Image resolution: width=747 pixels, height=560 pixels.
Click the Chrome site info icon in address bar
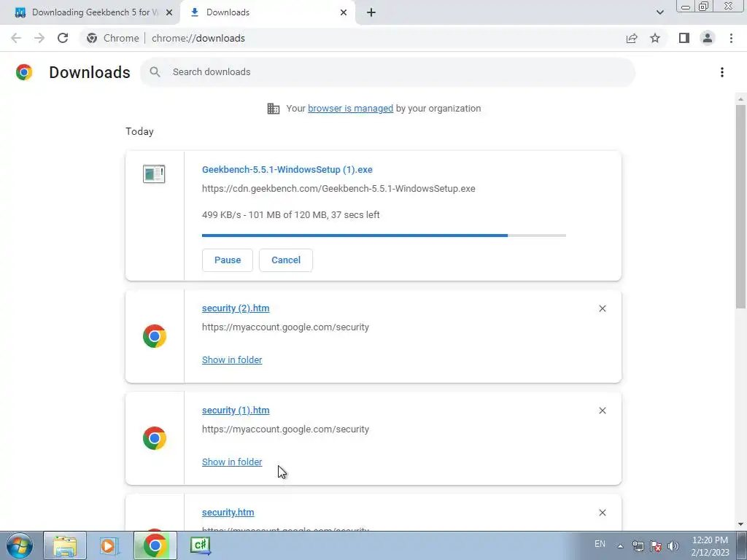click(92, 38)
